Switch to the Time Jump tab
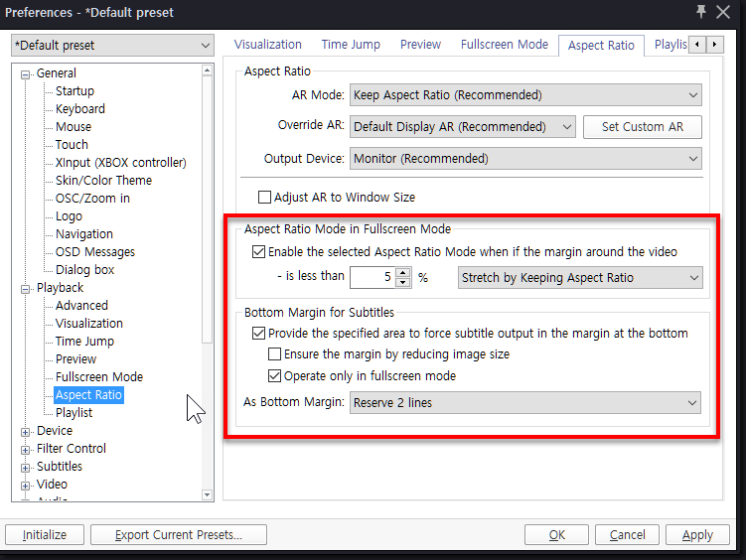This screenshot has height=560, width=746. (x=351, y=45)
